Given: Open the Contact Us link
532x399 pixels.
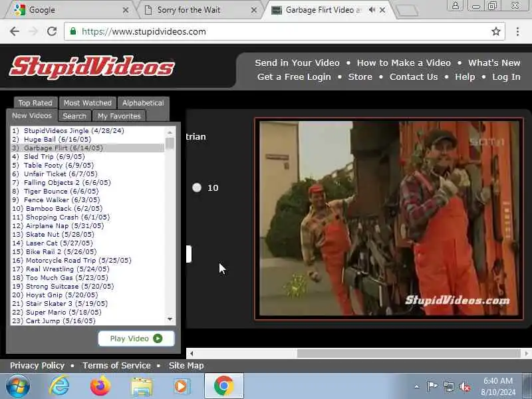Looking at the screenshot, I should coord(414,77).
